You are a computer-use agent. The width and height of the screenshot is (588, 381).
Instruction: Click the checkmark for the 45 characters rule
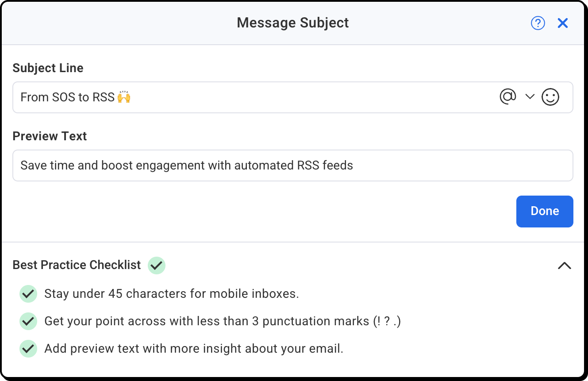[28, 294]
